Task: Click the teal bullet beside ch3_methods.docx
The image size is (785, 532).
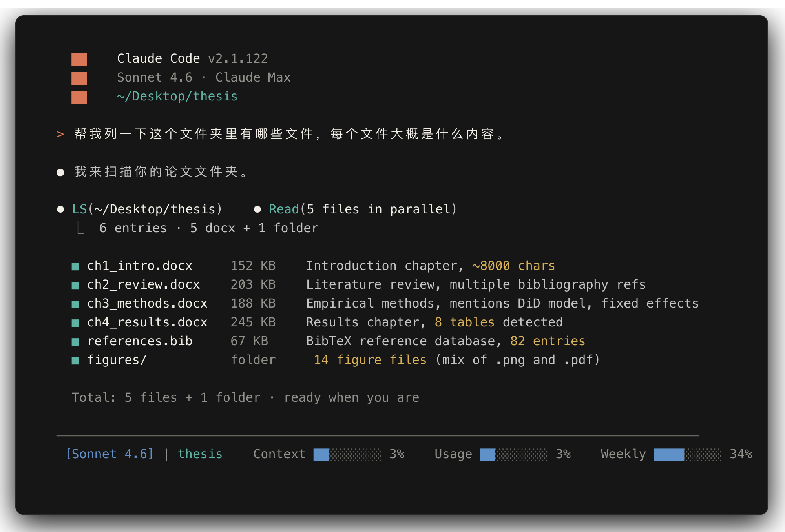Action: (75, 304)
